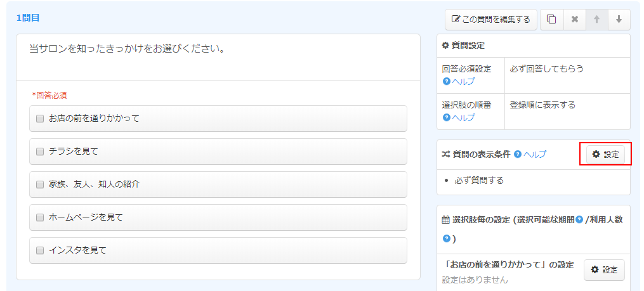Click help icon after 利用人数
This screenshot has height=291, width=644.
tap(447, 239)
